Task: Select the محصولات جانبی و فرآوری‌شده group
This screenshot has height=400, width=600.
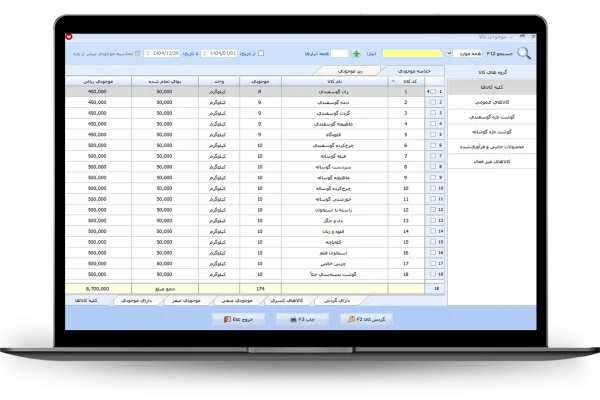Action: tap(492, 147)
